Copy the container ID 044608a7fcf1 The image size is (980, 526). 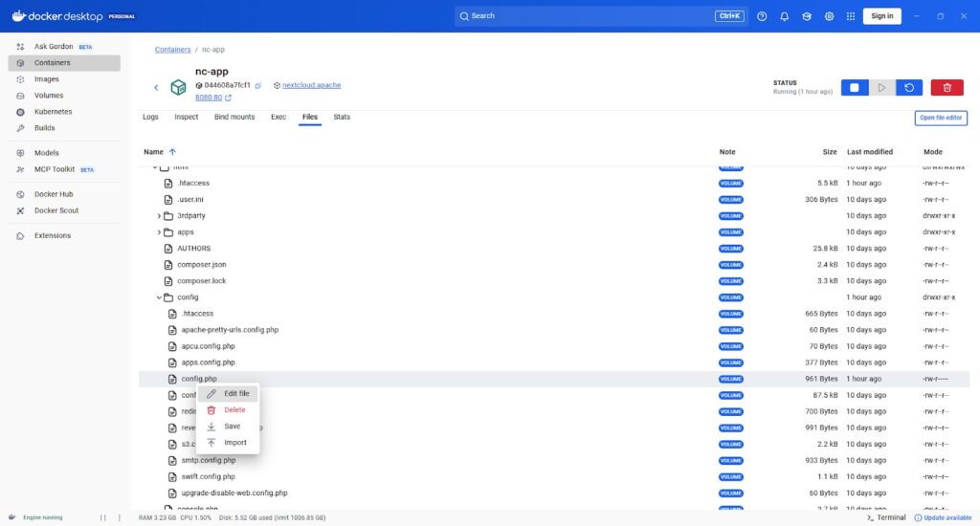coord(258,85)
